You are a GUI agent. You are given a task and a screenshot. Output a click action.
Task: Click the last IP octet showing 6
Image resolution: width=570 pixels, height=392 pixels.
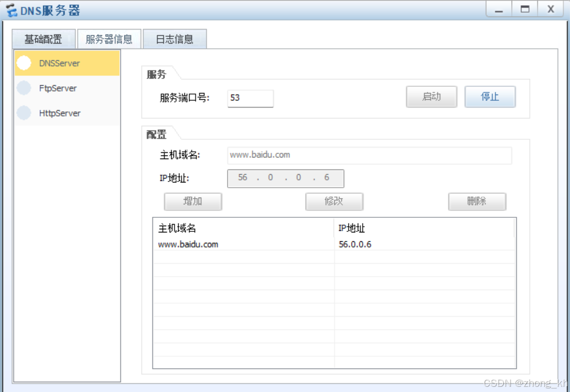coord(327,177)
